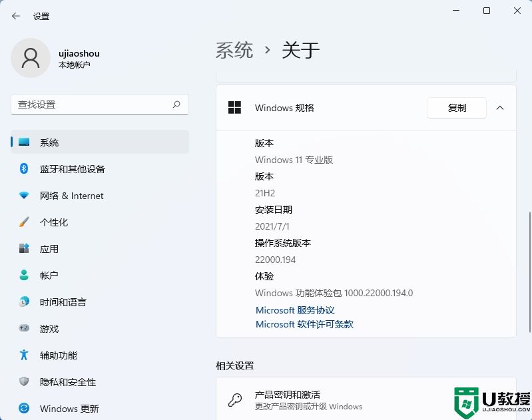The height and width of the screenshot is (420, 532).
Task: Click 复制 button for Windows 规格
Action: (x=457, y=108)
